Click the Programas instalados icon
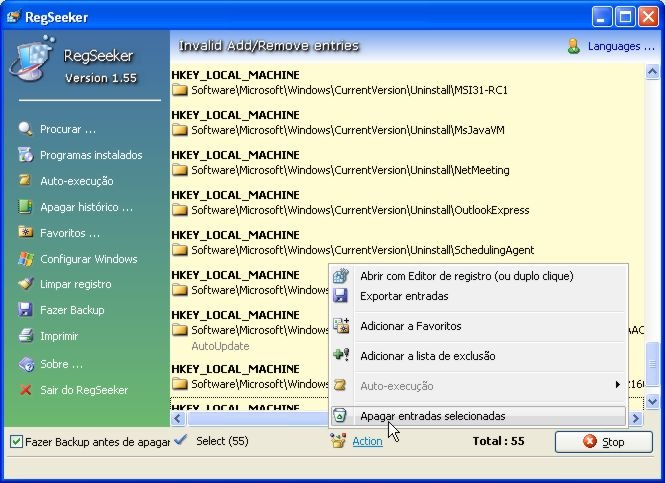665x483 pixels. [x=25, y=155]
